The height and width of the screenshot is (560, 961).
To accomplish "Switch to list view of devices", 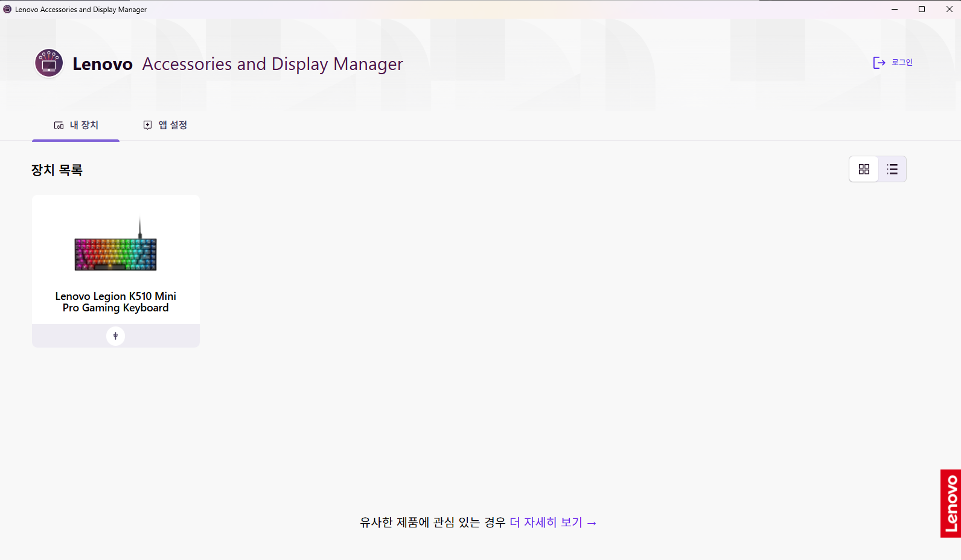I will point(892,170).
